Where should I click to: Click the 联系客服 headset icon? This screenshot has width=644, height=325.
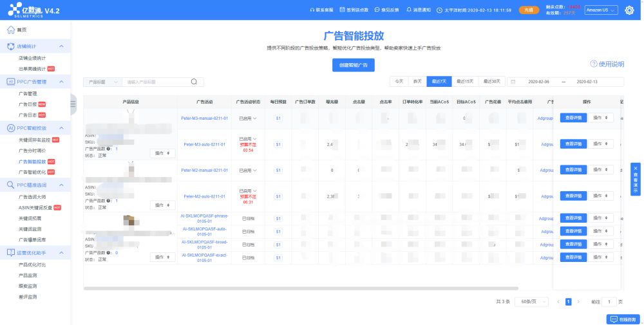click(312, 10)
